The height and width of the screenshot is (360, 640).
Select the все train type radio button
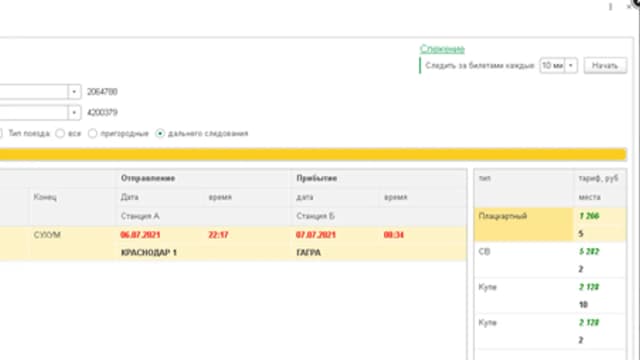click(60, 133)
